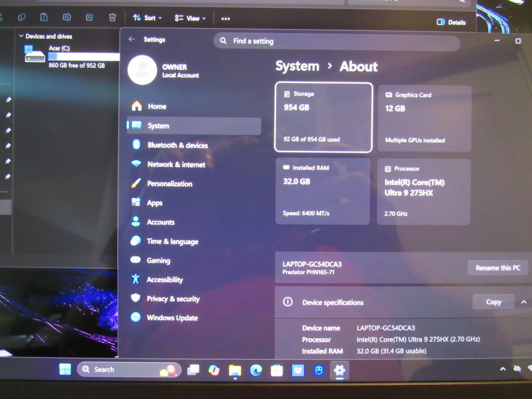Open Task View from the taskbar
Screen dimensions: 532x399
pyautogui.click(x=193, y=370)
